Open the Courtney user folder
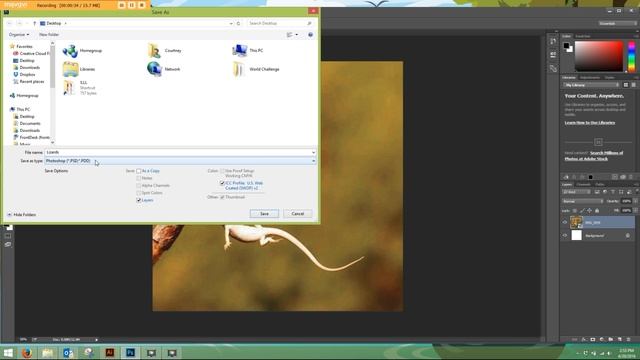 [164, 51]
